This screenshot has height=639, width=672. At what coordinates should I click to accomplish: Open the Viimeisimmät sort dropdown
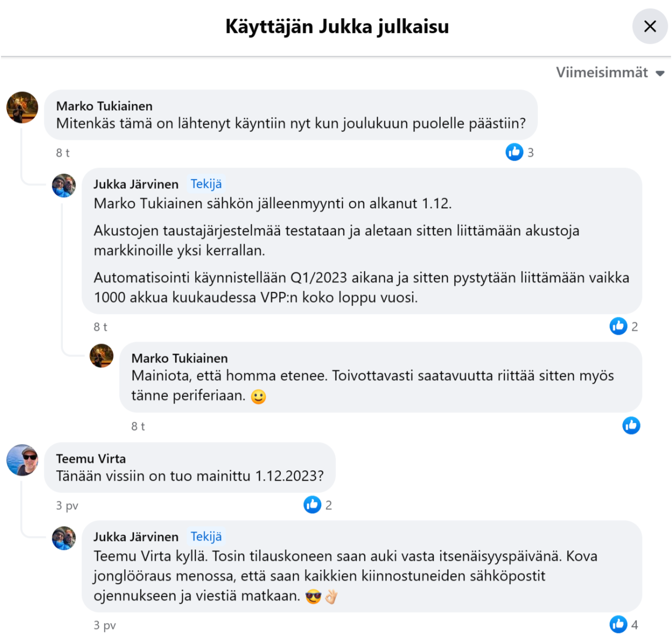point(610,72)
